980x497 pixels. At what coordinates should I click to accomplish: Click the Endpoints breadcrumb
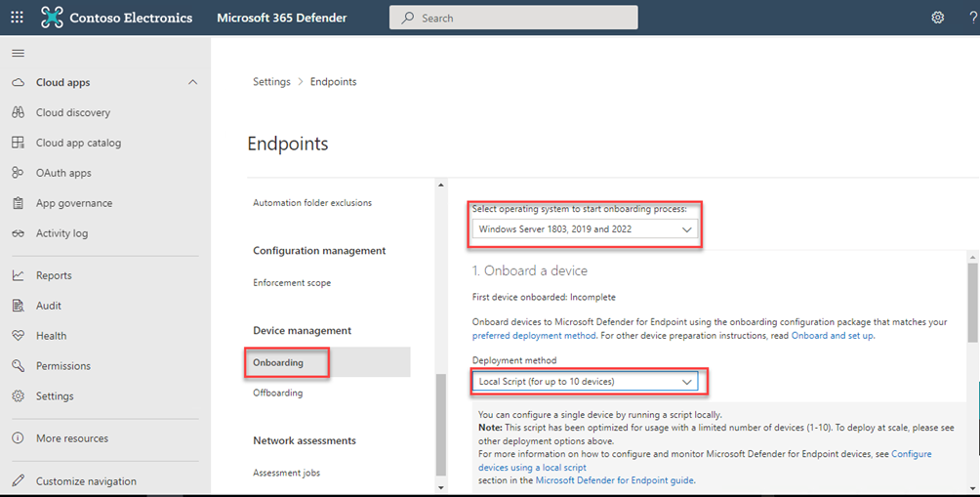point(333,82)
